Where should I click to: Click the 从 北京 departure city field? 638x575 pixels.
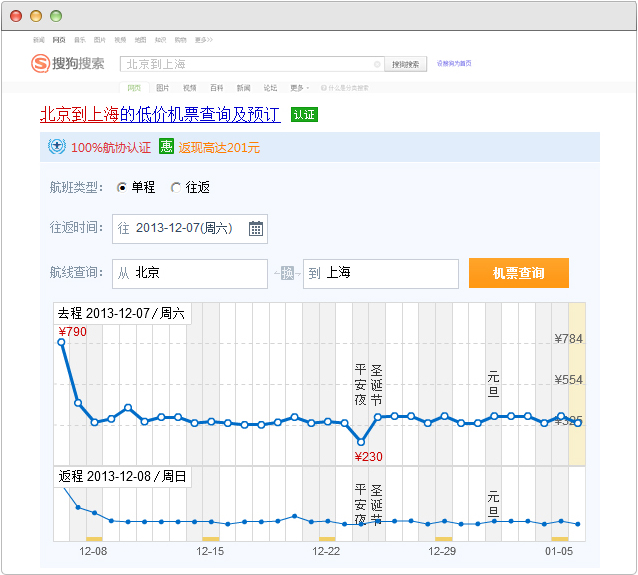[190, 273]
